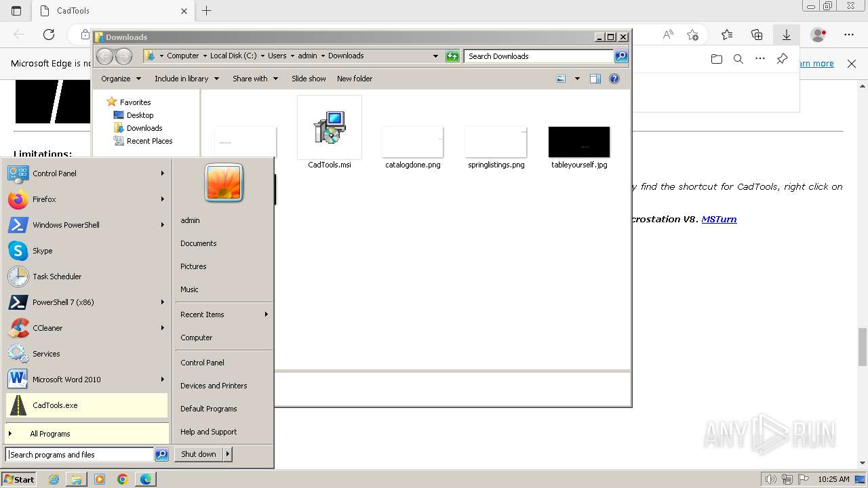Open view options dropdown arrow in Explorer
The image size is (868, 488).
pyautogui.click(x=577, y=79)
